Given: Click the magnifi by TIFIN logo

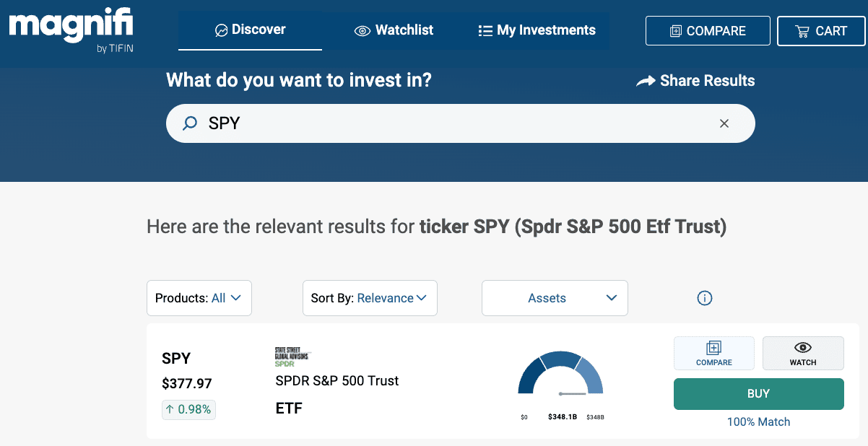Looking at the screenshot, I should pos(71,30).
